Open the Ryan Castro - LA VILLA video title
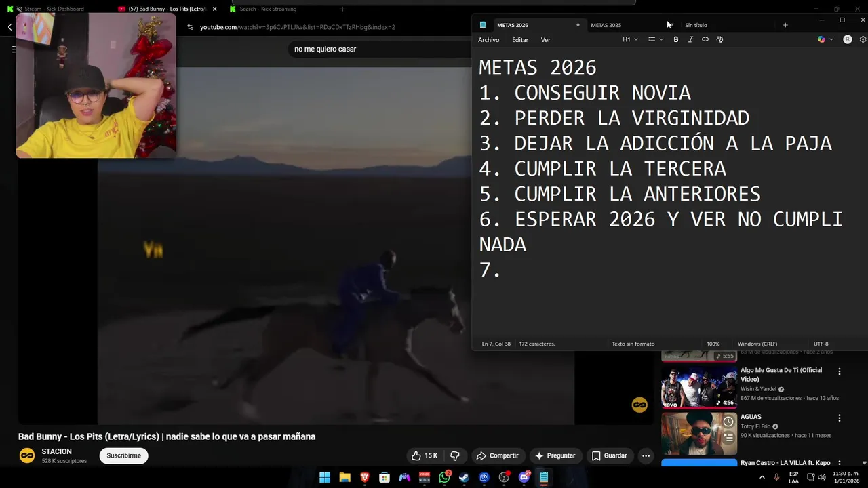 [x=785, y=463]
